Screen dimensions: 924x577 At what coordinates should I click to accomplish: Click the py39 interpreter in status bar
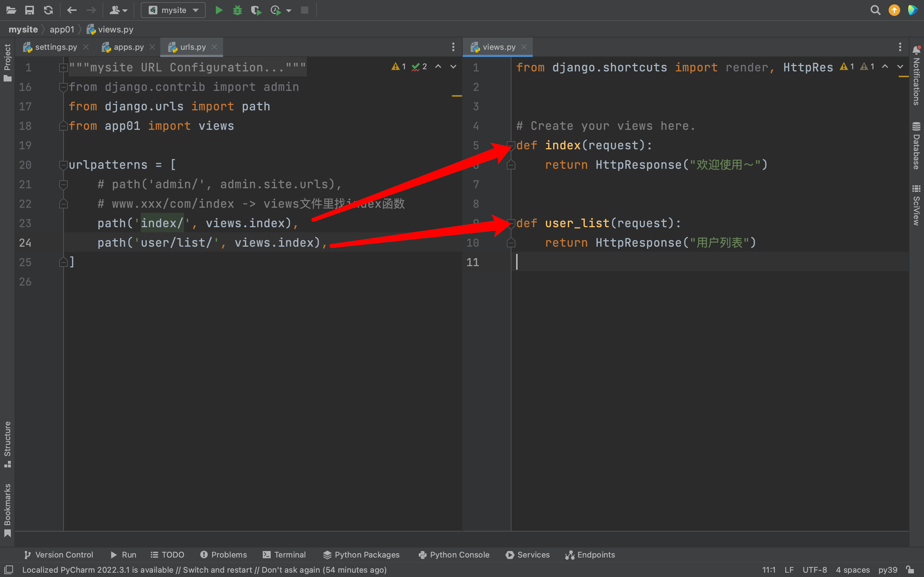887,570
